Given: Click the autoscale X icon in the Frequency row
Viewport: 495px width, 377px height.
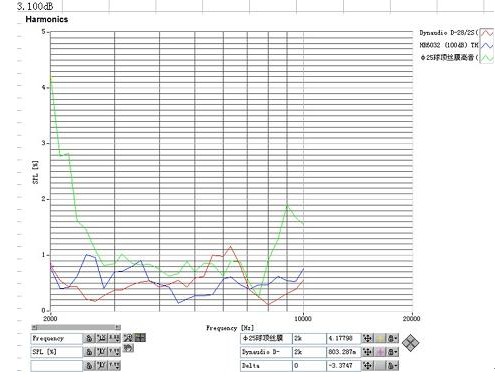Looking at the screenshot, I should 102,338.
